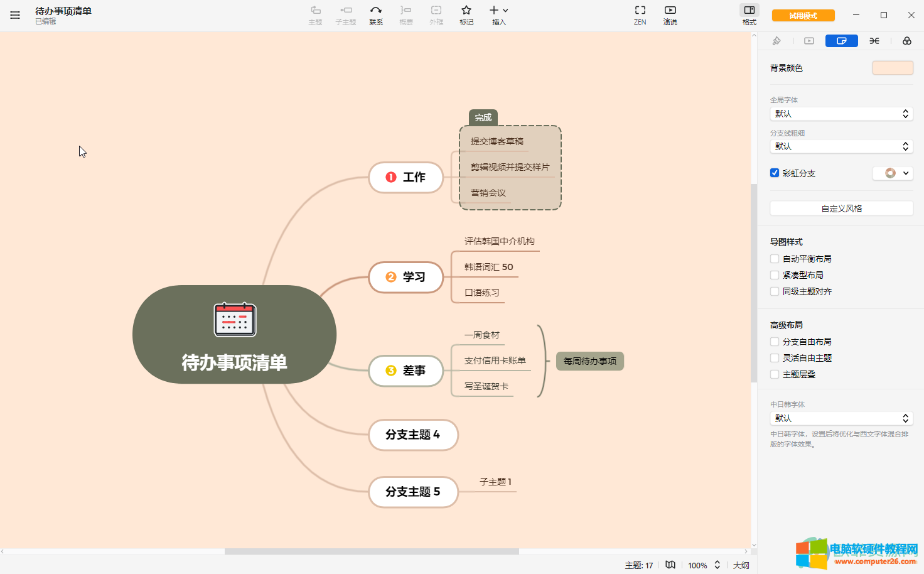Open the Insert (插入) plus dropdown
924x574 pixels.
(499, 15)
